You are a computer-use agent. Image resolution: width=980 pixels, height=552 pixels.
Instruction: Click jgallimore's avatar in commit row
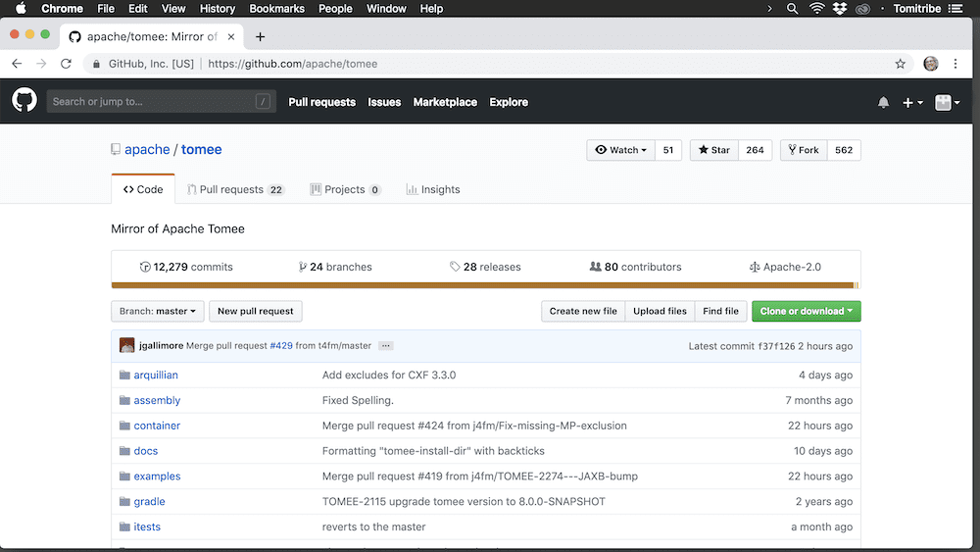(127, 346)
